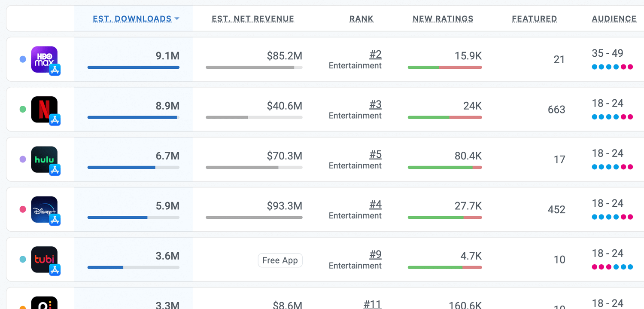Click the blue color dot beside HBO Max

(x=23, y=59)
